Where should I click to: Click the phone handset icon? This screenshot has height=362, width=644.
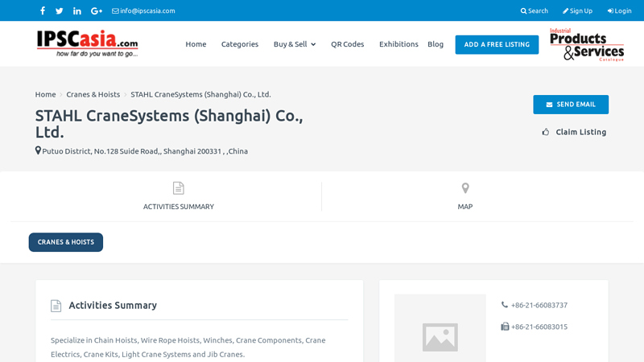pos(505,305)
